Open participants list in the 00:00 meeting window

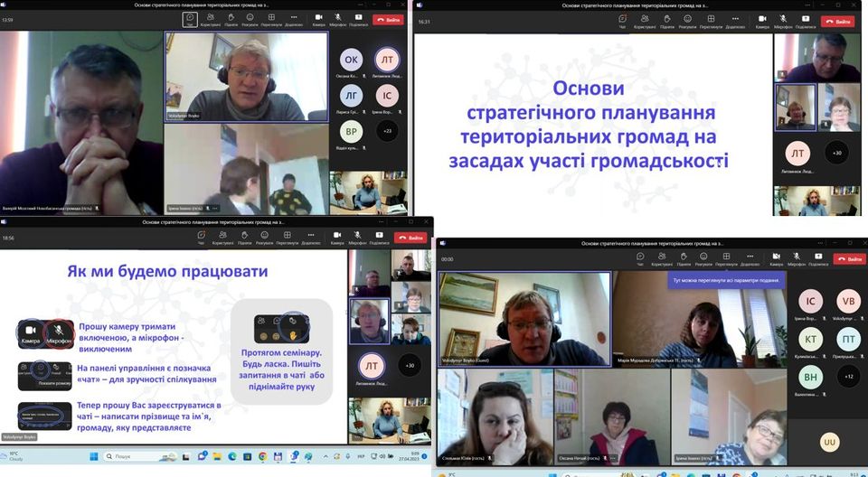(x=663, y=258)
